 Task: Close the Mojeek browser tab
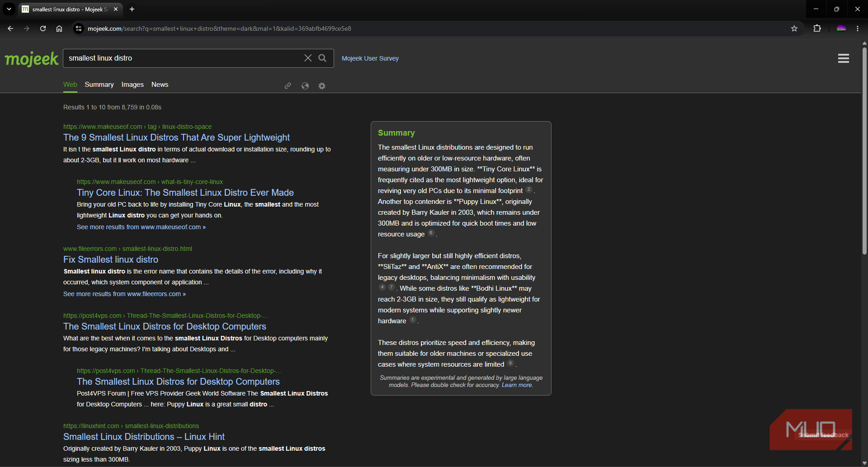pos(116,9)
